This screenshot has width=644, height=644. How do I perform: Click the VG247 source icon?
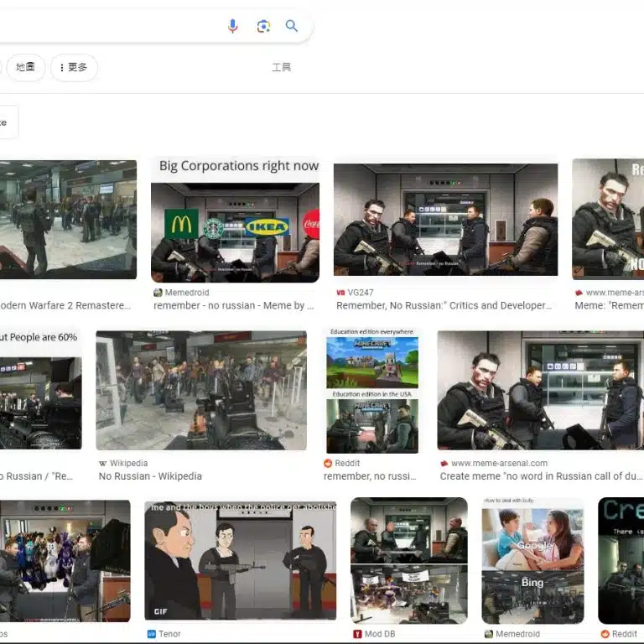(340, 293)
